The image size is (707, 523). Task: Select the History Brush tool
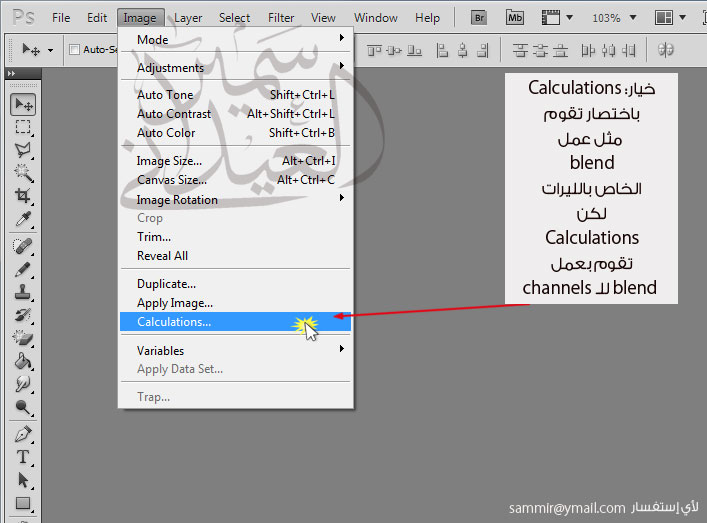coord(23,315)
